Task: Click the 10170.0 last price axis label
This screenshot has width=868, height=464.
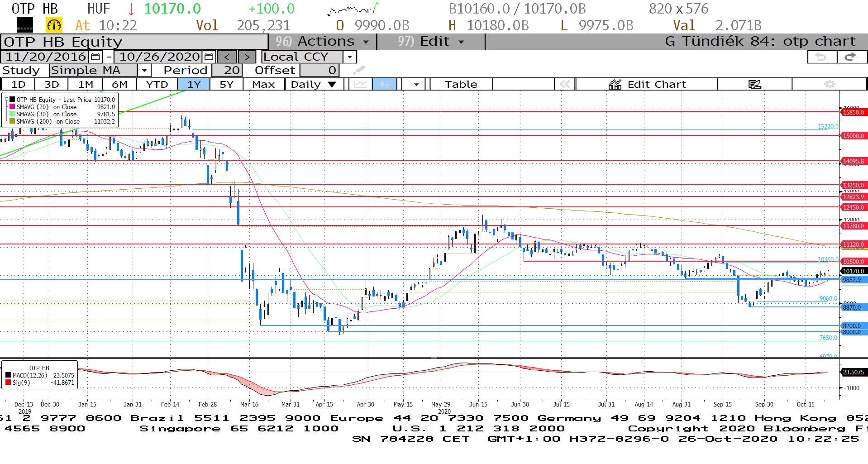Action: tap(854, 271)
